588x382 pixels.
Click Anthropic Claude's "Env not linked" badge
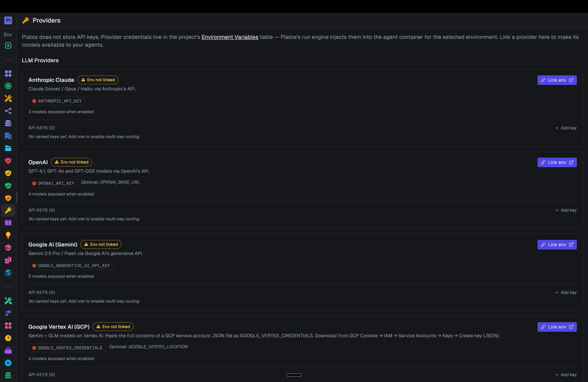click(98, 80)
